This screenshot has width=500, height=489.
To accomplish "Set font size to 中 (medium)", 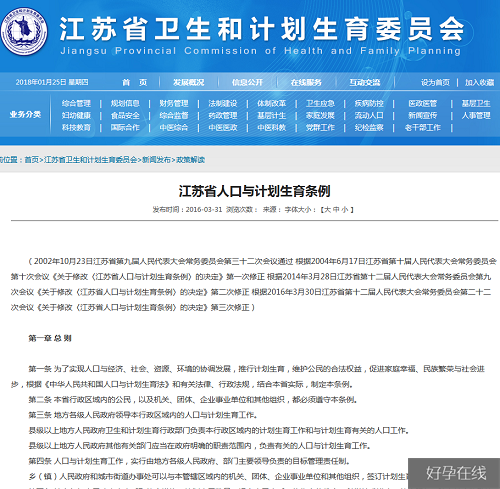I will pyautogui.click(x=336, y=210).
